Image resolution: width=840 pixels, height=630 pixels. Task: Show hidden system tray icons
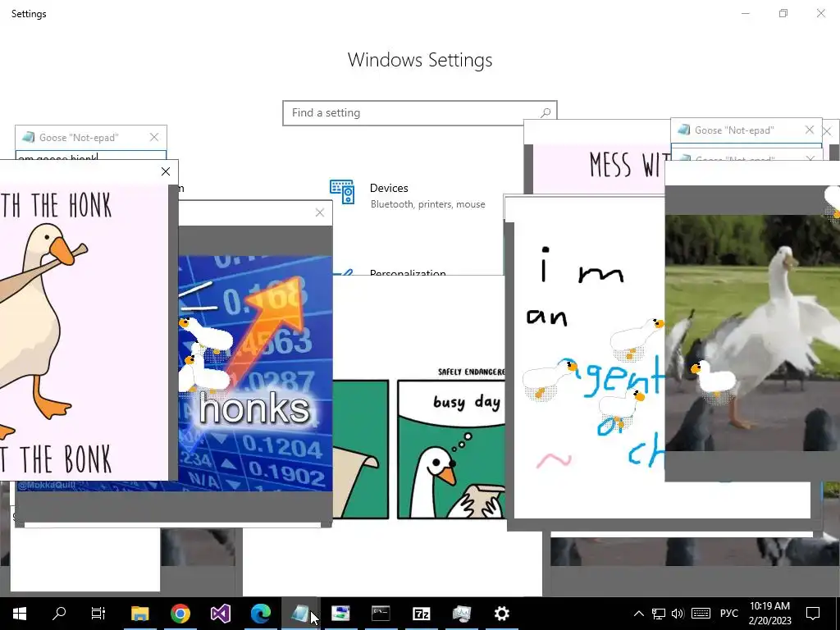pos(638,614)
